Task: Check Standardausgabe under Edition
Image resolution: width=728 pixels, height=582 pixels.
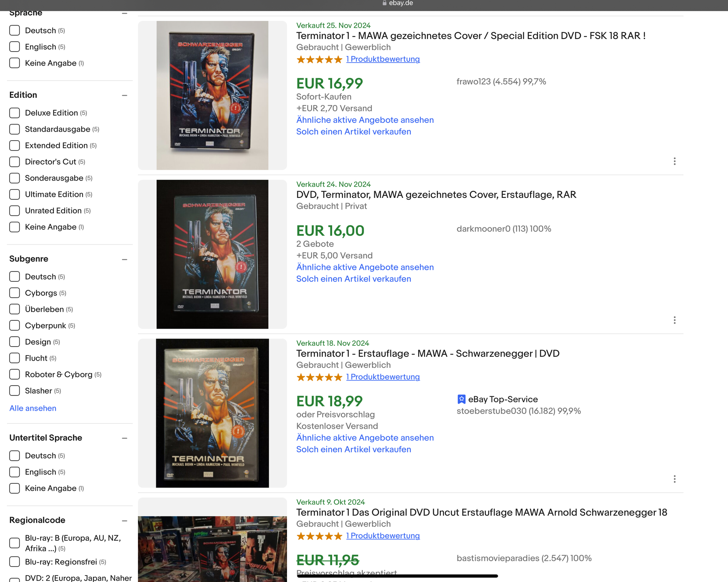Action: coord(14,129)
